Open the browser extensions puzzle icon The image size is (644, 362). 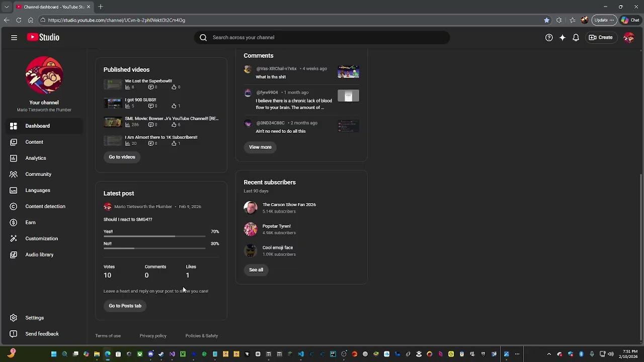tap(559, 20)
